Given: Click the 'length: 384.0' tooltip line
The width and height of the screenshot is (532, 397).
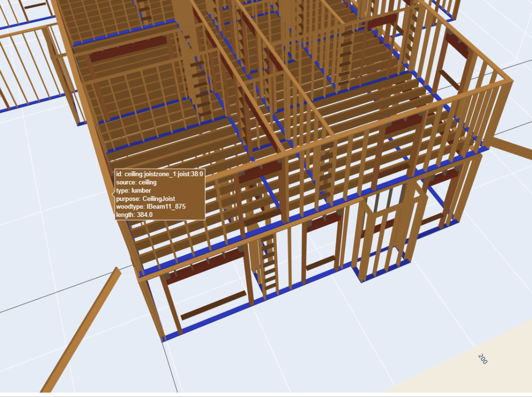Looking at the screenshot, I should (134, 215).
